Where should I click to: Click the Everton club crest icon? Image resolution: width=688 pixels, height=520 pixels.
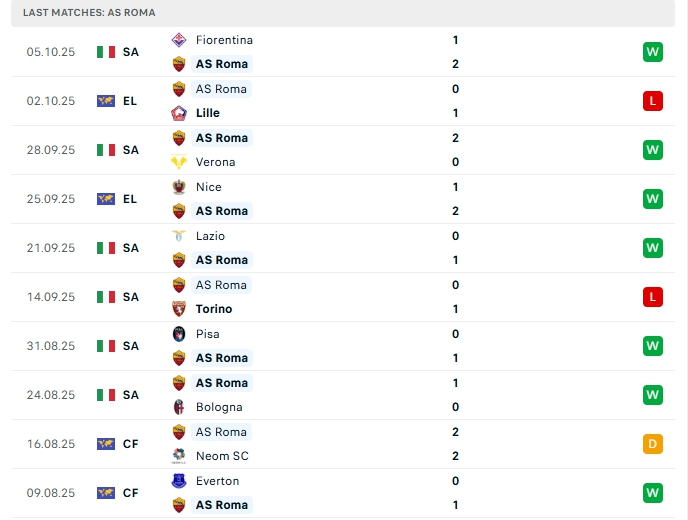coord(179,481)
